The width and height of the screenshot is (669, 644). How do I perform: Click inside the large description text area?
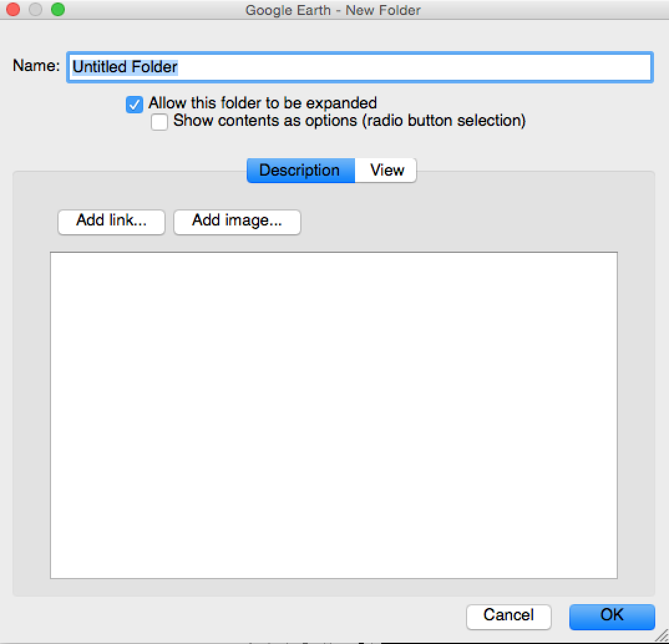(333, 415)
